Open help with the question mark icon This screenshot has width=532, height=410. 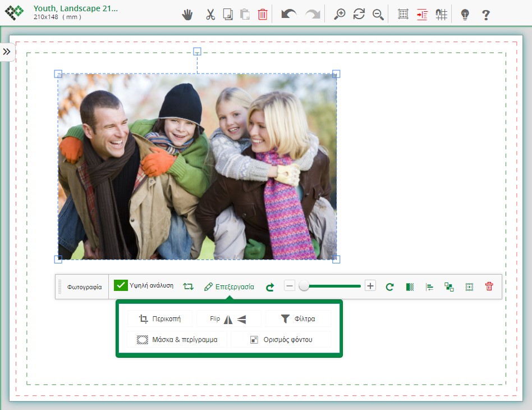pyautogui.click(x=486, y=15)
